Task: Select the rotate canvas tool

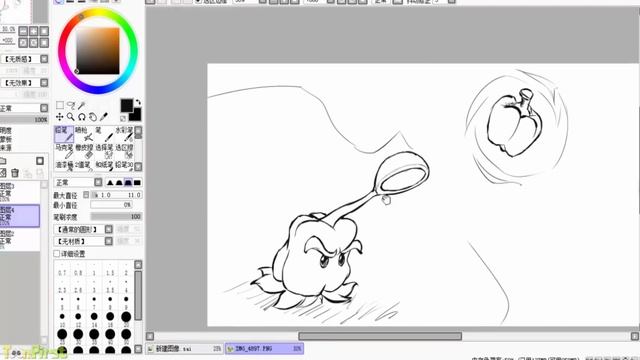Action: click(82, 117)
